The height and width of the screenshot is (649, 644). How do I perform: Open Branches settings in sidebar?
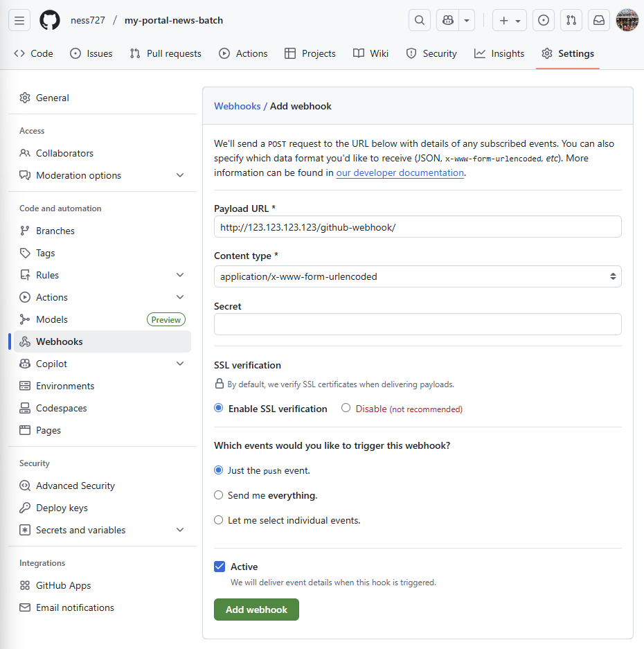tap(102, 231)
